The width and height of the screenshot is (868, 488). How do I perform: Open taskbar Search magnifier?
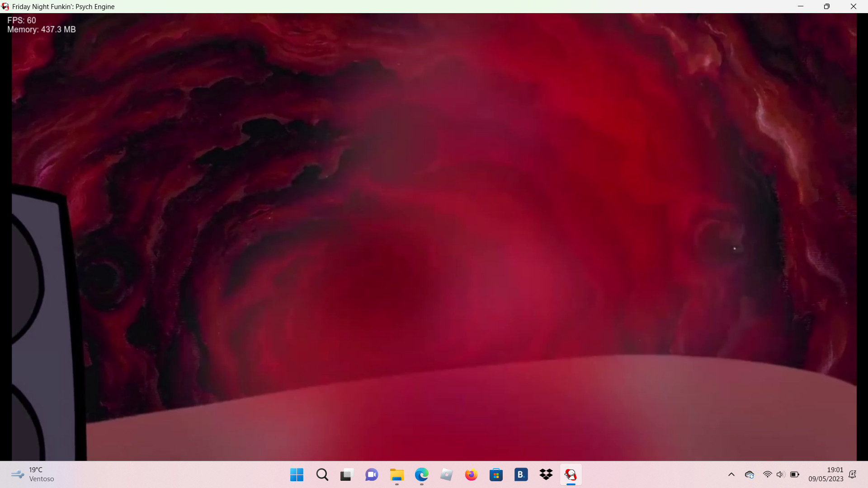[x=322, y=474]
